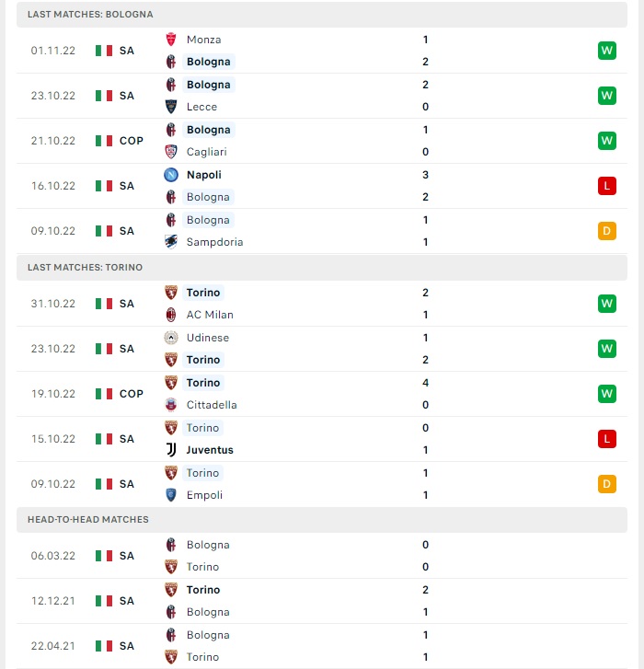This screenshot has height=669, width=644.
Task: Click the AC Milan club crest
Action: [x=171, y=315]
